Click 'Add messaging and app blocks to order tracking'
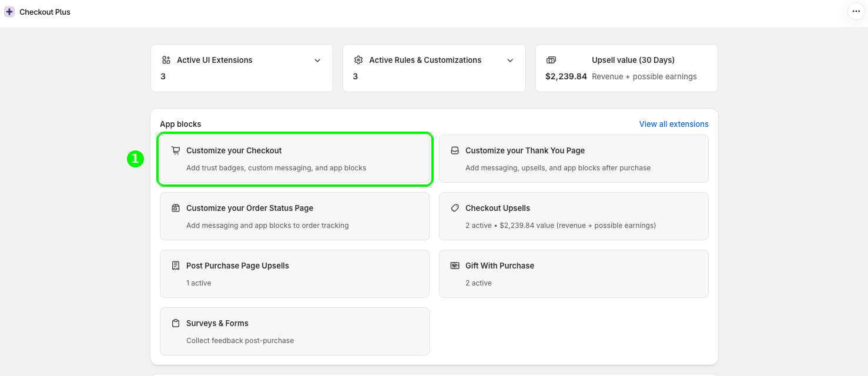868x376 pixels. [267, 226]
